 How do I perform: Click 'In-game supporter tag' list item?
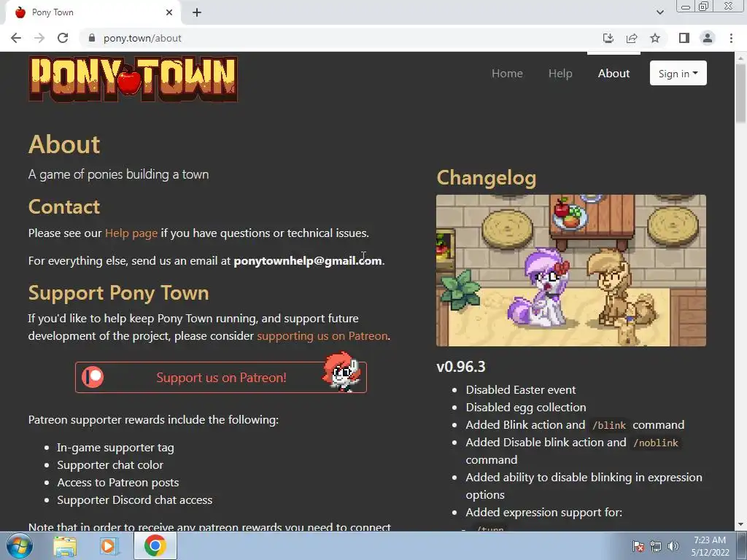pos(115,448)
